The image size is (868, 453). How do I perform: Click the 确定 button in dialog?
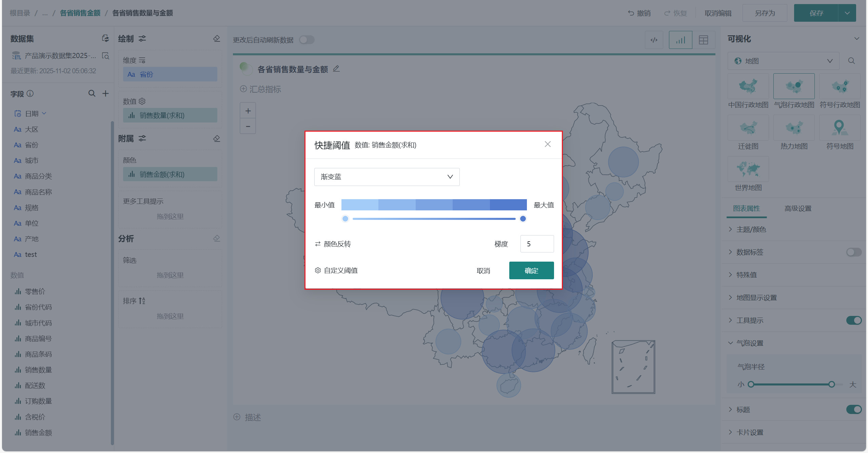point(531,270)
